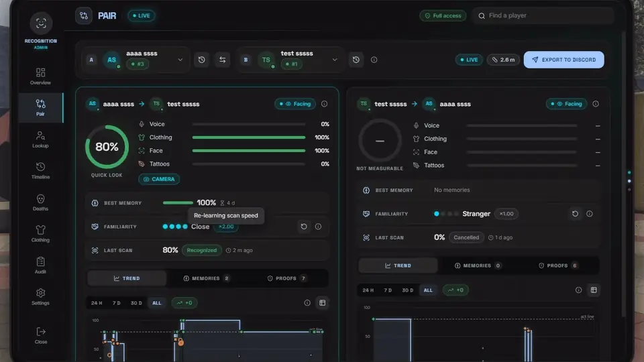The image size is (644, 362).
Task: Open the Timeline sidebar page
Action: pyautogui.click(x=40, y=171)
